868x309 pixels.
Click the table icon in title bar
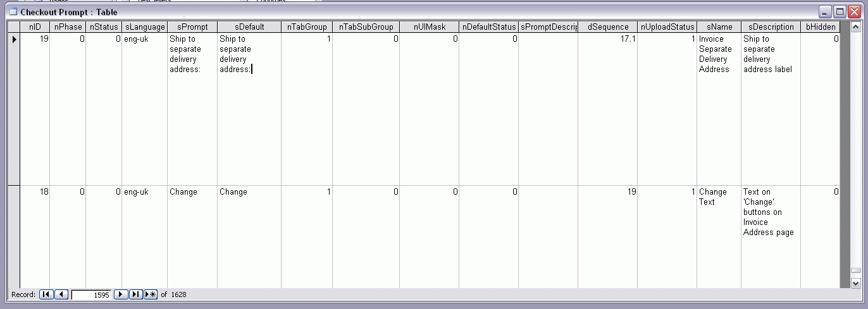pyautogui.click(x=13, y=12)
